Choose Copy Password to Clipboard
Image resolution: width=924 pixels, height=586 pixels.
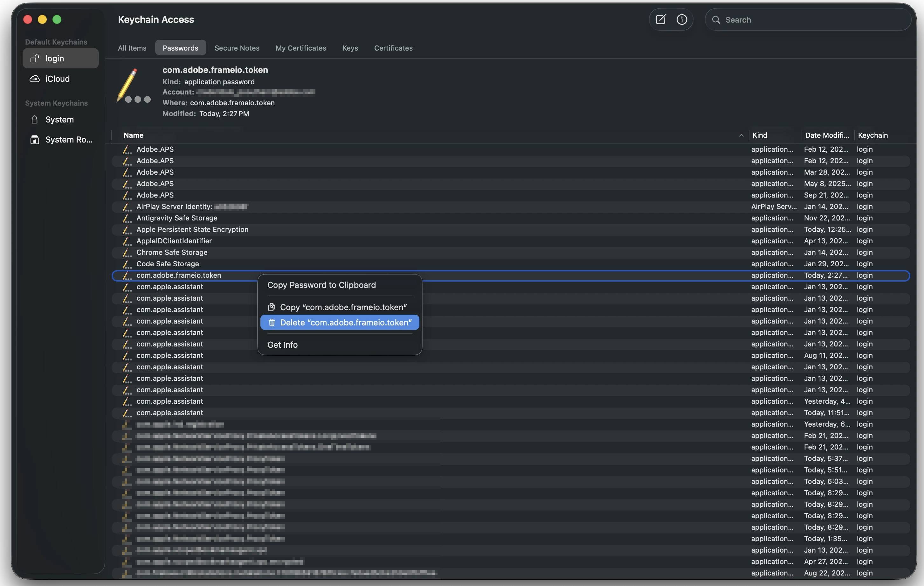pyautogui.click(x=321, y=285)
